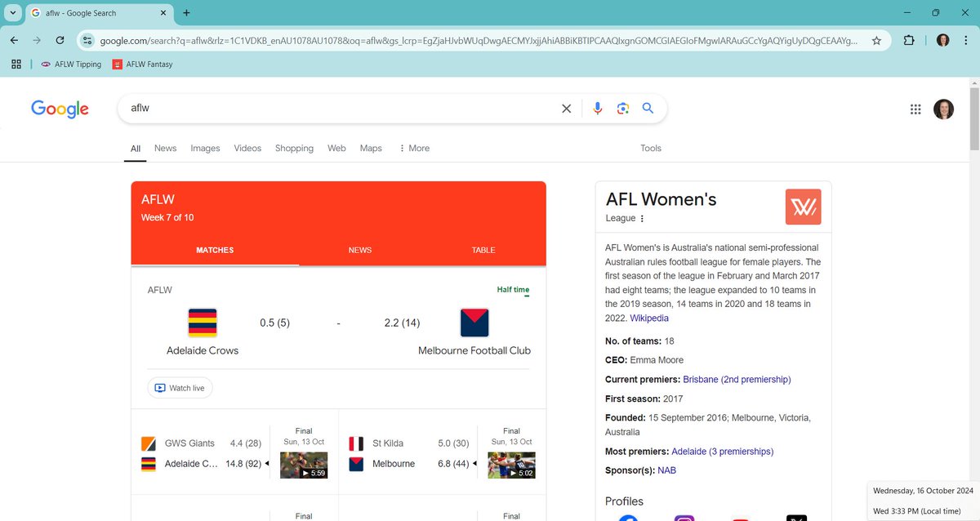This screenshot has width=980, height=521.
Task: Go forward to next page
Action: (37, 40)
